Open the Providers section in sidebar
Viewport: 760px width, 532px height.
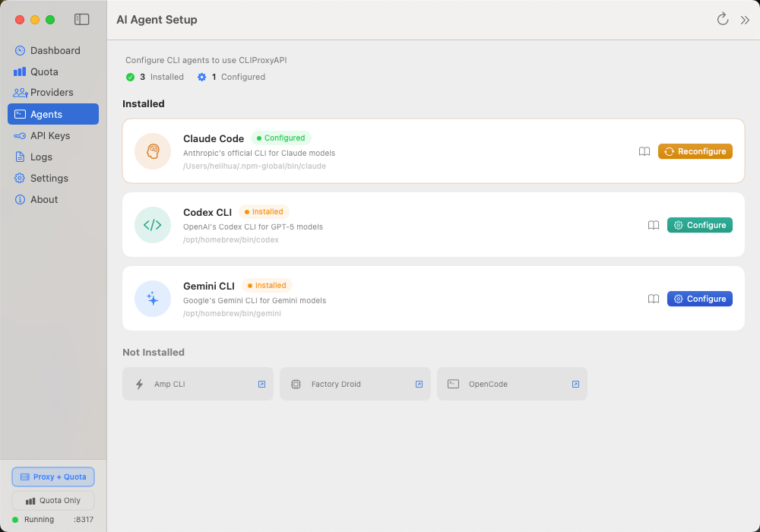tap(53, 93)
